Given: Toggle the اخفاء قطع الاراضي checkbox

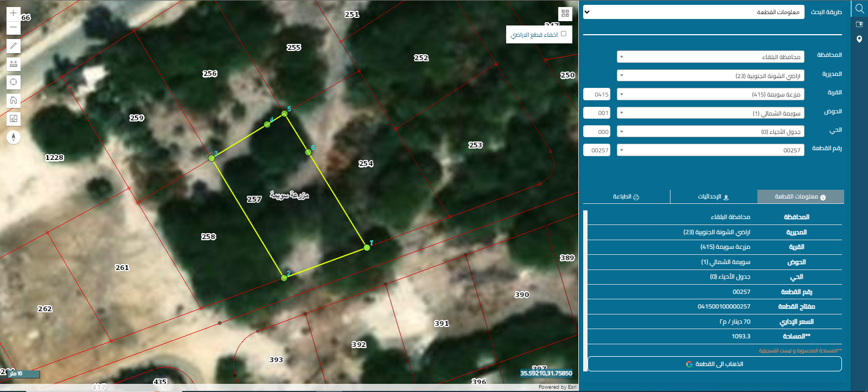Looking at the screenshot, I should 563,34.
